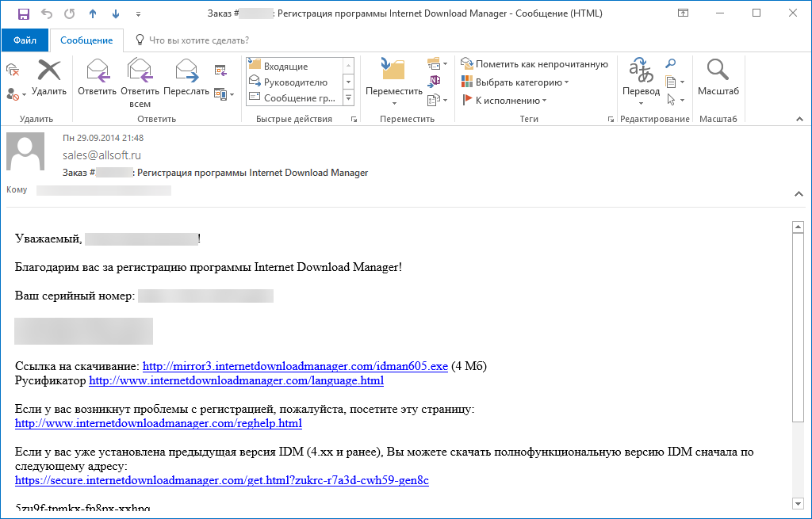Click the Переслать (Forward) icon
This screenshot has height=519, width=812.
click(186, 71)
